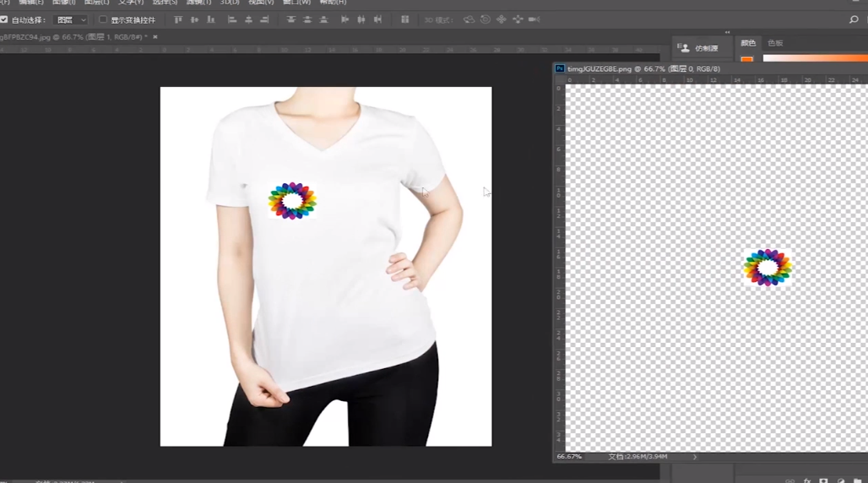Viewport: 868px width, 483px height.
Task: Collapse panels with the double-arrow icon
Action: (727, 32)
